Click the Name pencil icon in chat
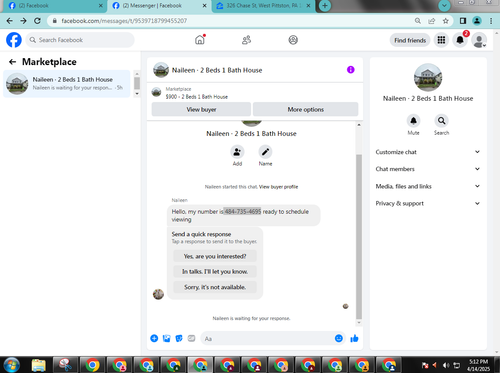500x373 pixels. (265, 152)
